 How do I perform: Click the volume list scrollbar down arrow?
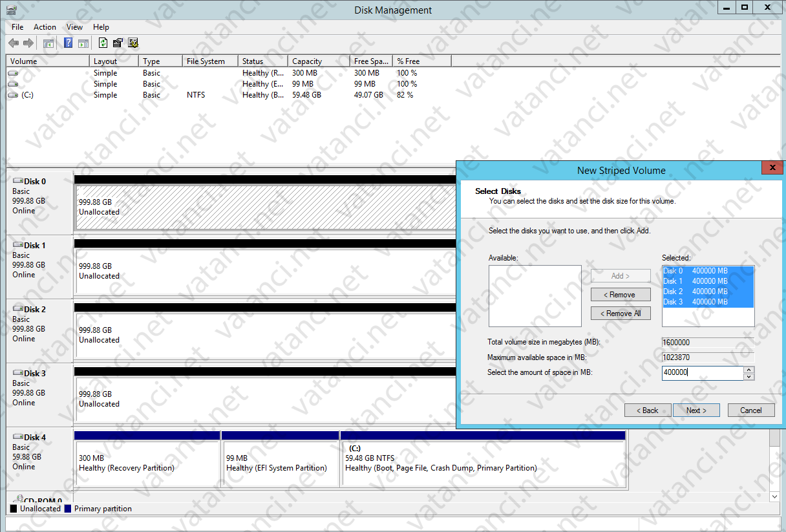(x=774, y=496)
